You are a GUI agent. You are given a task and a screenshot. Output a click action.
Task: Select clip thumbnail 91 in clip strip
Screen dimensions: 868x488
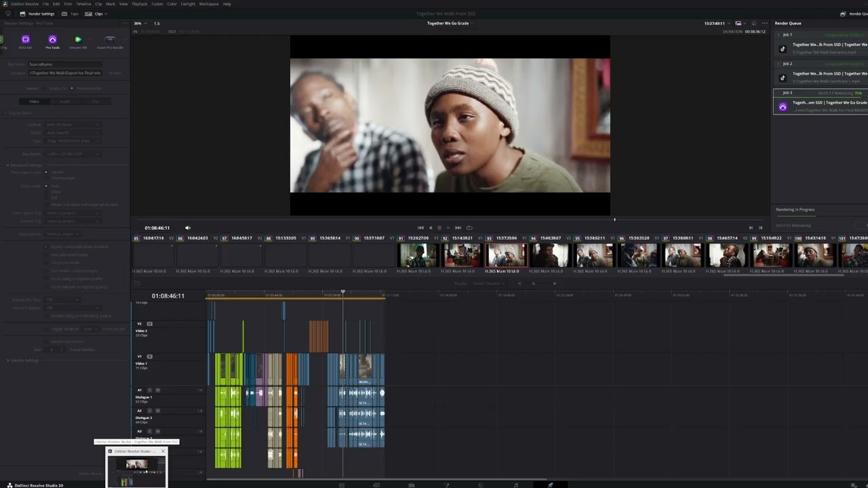point(418,256)
